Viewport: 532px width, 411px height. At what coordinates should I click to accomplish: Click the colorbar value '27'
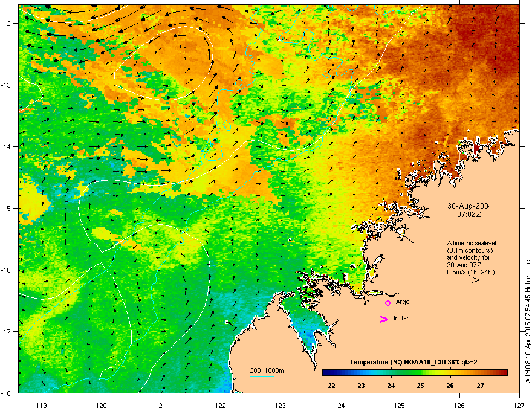tap(480, 386)
